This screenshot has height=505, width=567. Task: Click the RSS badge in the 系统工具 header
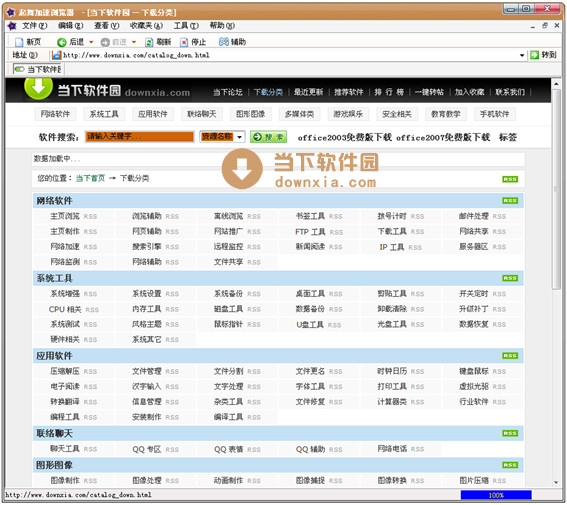click(510, 278)
